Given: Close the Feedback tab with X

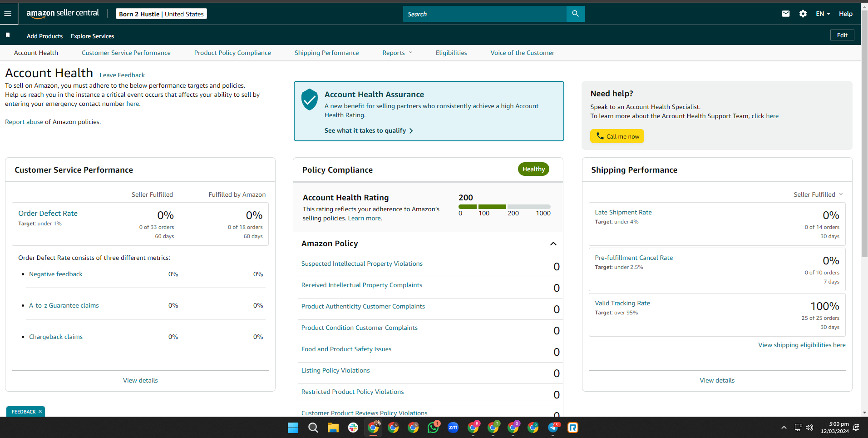Looking at the screenshot, I should tap(40, 412).
